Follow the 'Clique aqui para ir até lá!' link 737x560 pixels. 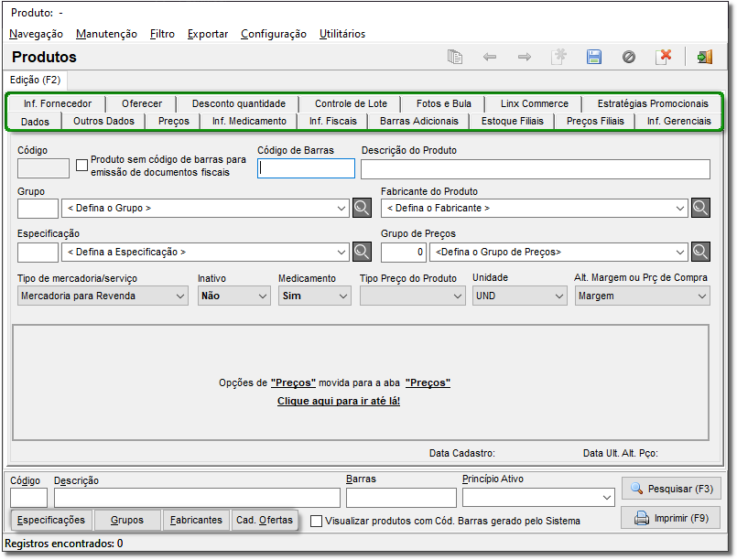pyautogui.click(x=339, y=401)
